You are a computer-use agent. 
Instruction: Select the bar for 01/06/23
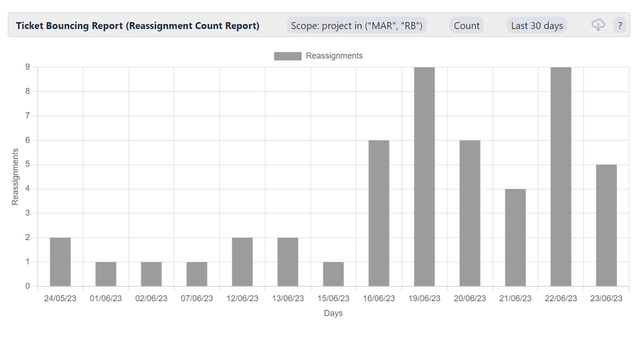(x=106, y=274)
